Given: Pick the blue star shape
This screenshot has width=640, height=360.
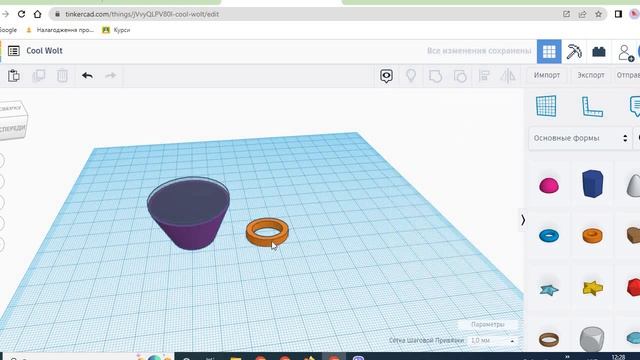Looking at the screenshot, I should click(x=549, y=290).
